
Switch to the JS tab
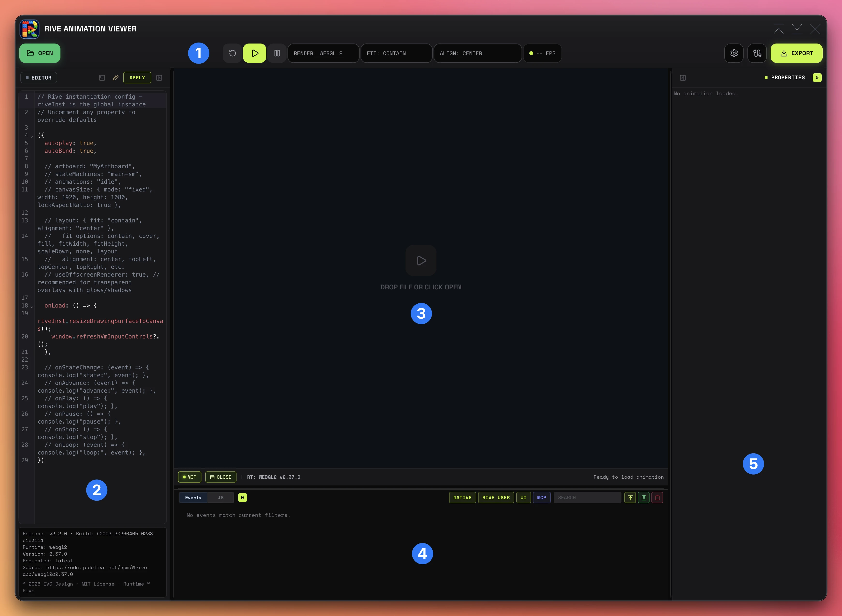[x=221, y=498]
